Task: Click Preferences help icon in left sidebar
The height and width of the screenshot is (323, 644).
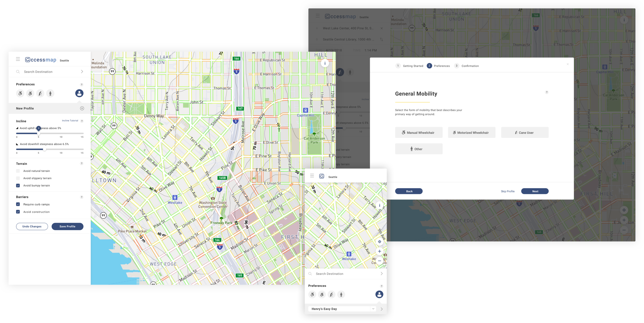Action: click(x=82, y=85)
